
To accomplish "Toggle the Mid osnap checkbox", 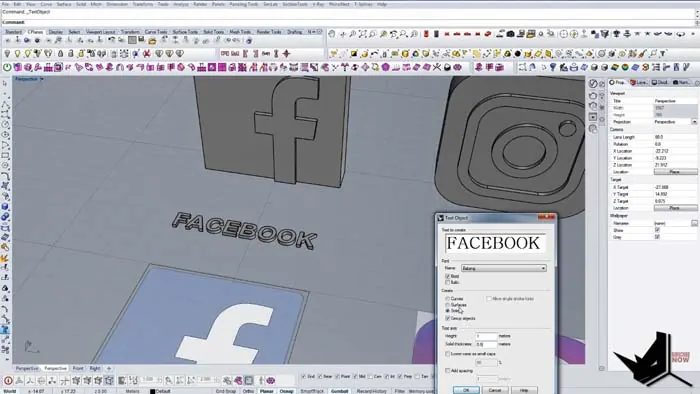I will click(355, 377).
